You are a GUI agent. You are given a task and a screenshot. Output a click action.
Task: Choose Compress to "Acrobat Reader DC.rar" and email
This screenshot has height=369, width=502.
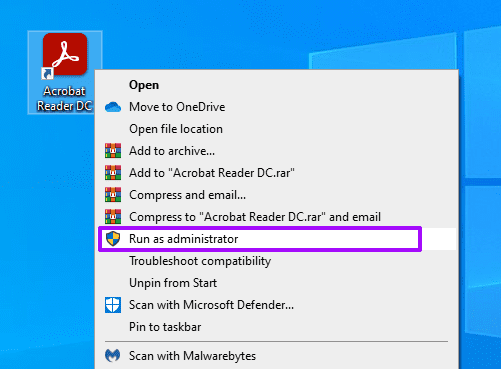277,217
